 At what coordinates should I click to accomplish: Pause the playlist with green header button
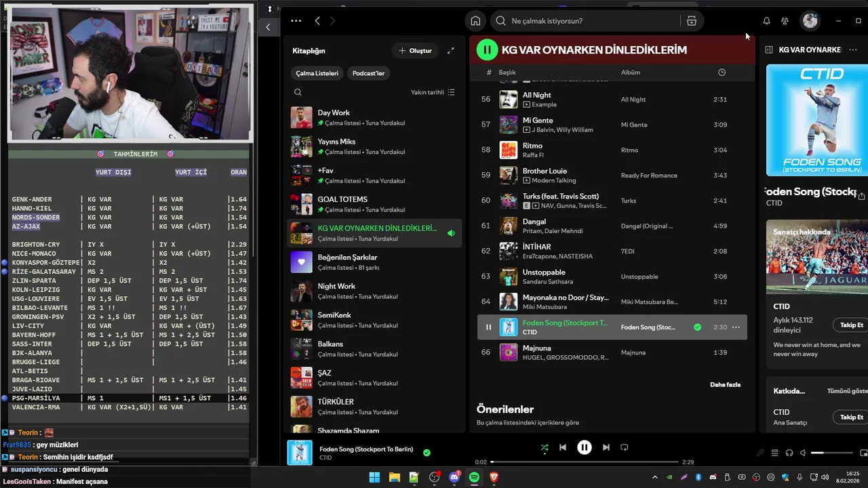click(487, 49)
